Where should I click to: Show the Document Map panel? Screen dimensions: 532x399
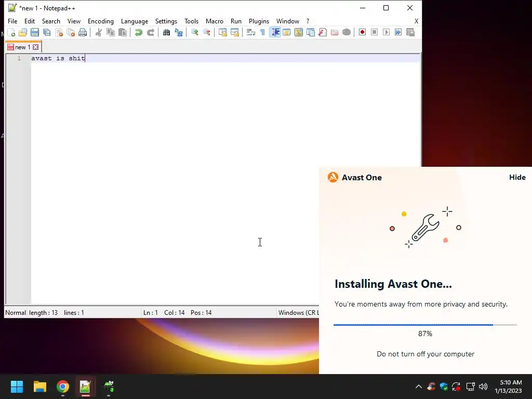[x=299, y=32]
